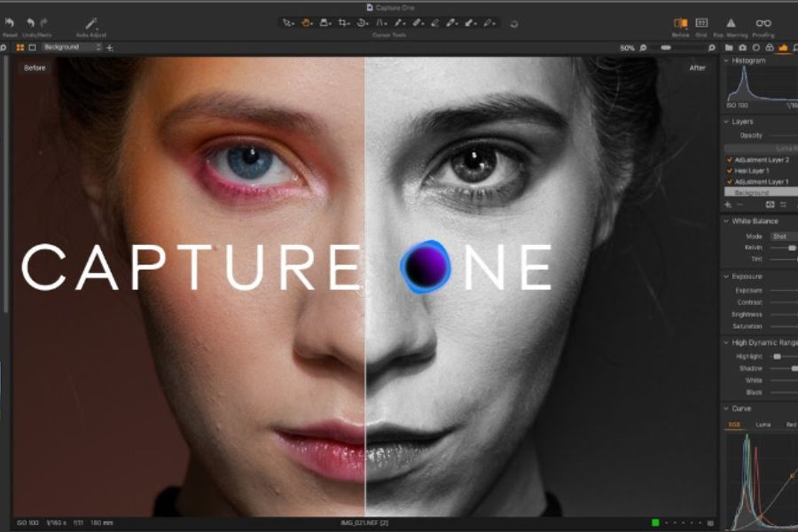The width and height of the screenshot is (798, 532).
Task: Open the Color tool tab
Action: click(770, 48)
